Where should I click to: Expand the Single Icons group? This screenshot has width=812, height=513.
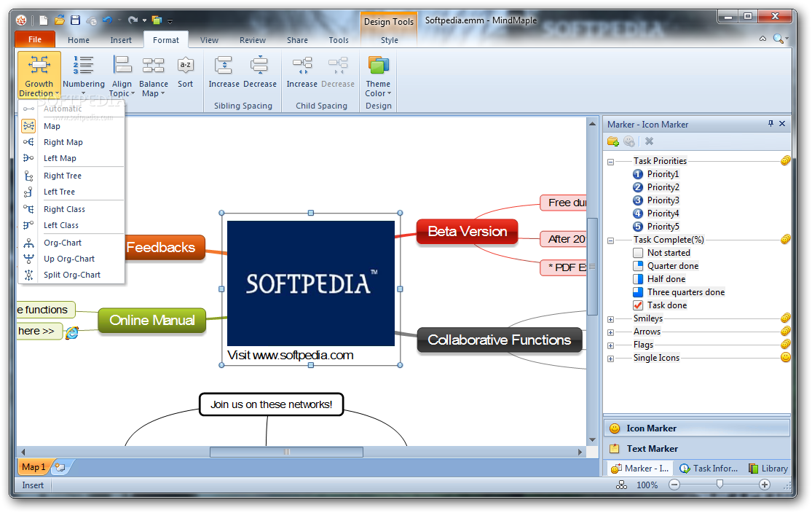(610, 359)
